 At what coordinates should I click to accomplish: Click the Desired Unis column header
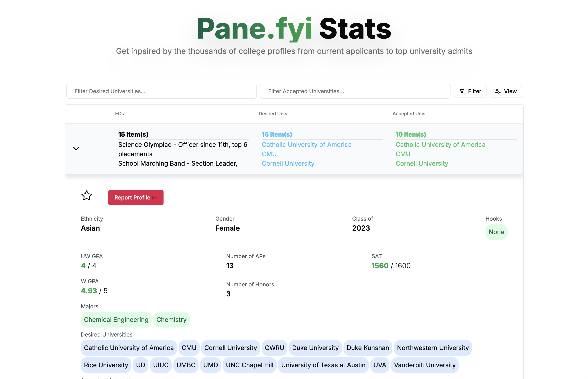[273, 114]
